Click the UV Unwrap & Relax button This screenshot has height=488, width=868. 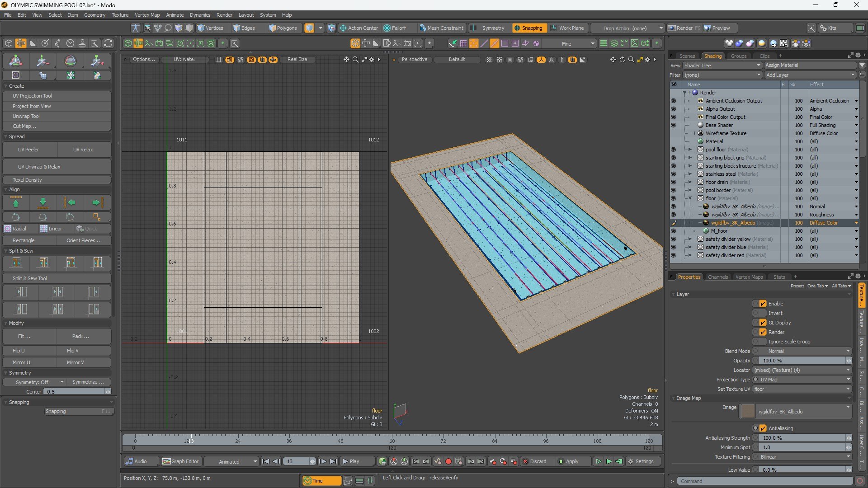(x=57, y=167)
